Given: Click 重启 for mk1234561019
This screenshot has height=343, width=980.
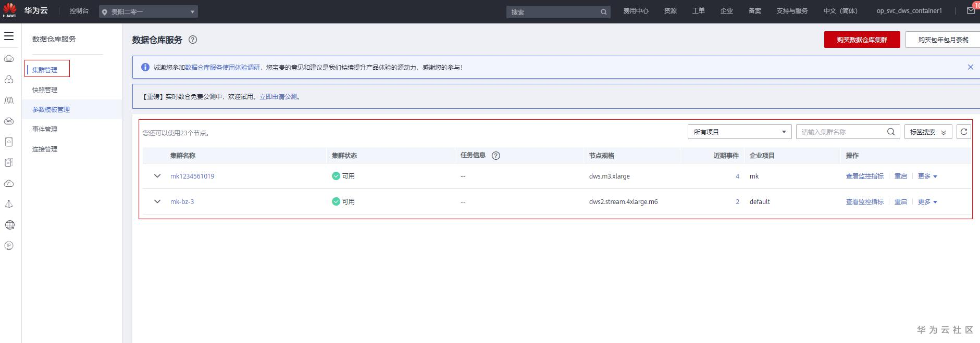Looking at the screenshot, I should click(x=901, y=176).
